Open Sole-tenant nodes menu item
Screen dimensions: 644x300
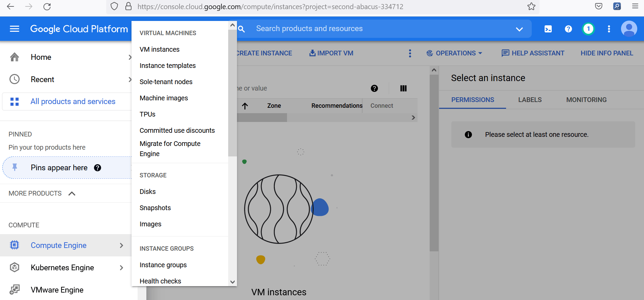coord(166,82)
